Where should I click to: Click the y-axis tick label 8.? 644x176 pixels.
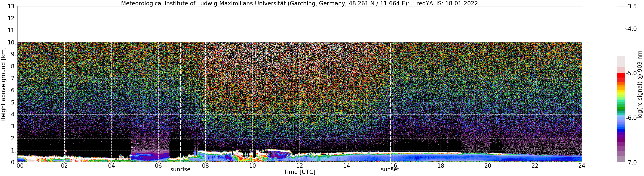[13, 66]
